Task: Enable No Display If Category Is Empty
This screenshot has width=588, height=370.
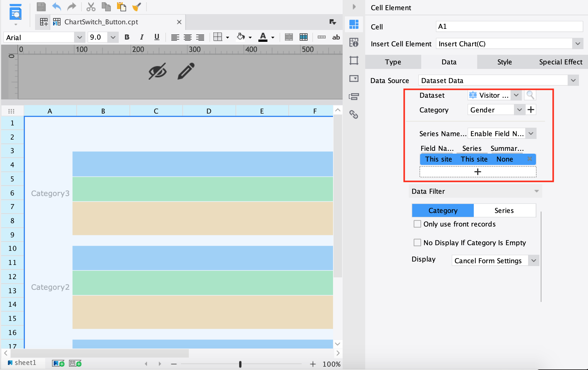Action: click(417, 243)
